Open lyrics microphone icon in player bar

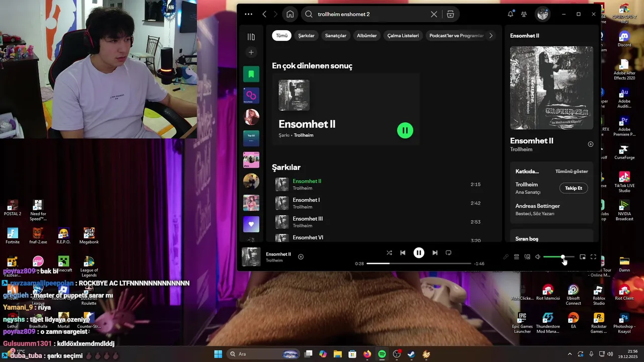point(506,257)
